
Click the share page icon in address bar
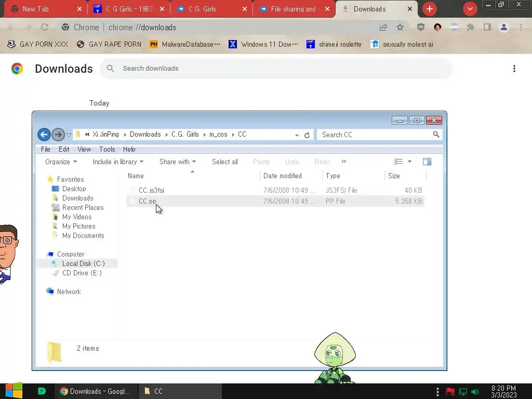click(x=383, y=27)
